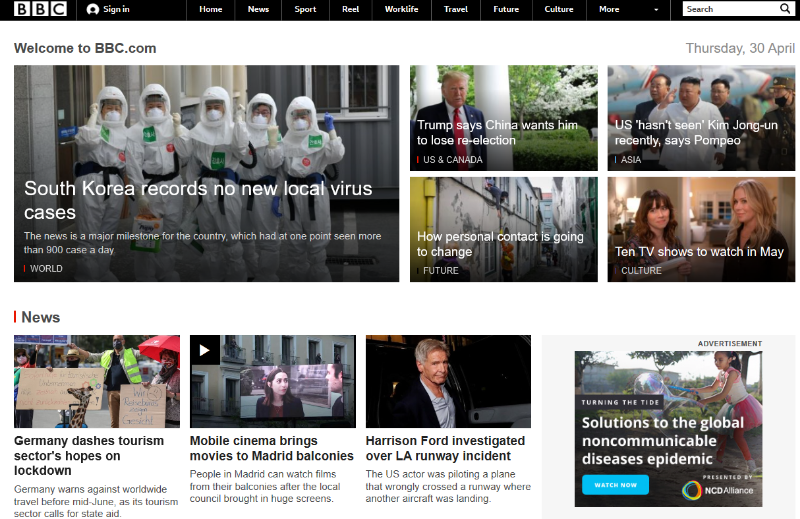Click the WATCH NOW button in advertisement
This screenshot has height=519, width=800.
615,485
